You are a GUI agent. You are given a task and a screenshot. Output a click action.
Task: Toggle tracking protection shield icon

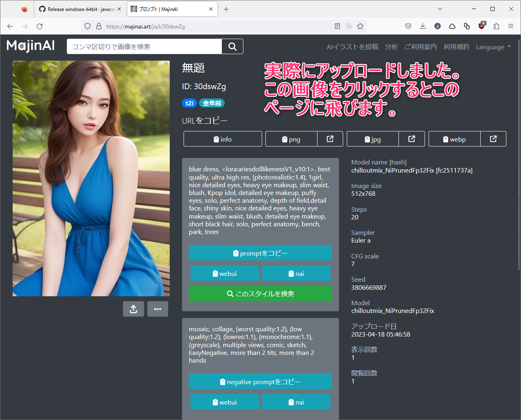(x=88, y=26)
